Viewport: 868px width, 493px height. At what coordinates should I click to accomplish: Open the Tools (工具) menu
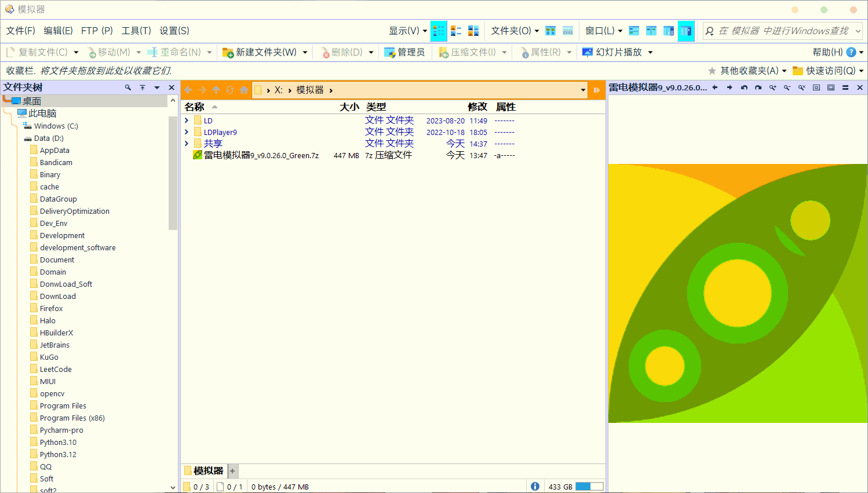click(x=136, y=31)
